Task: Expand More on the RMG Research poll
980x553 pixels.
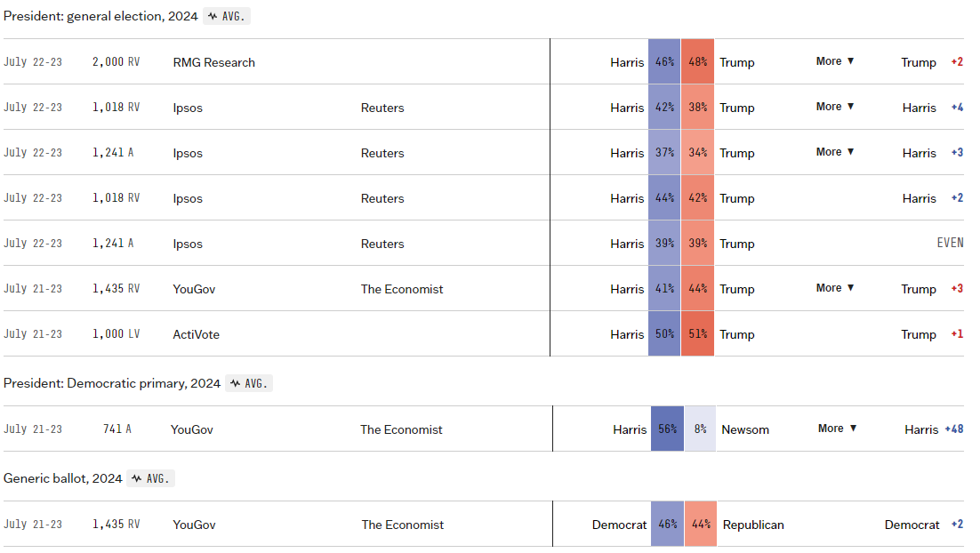Action: (835, 61)
